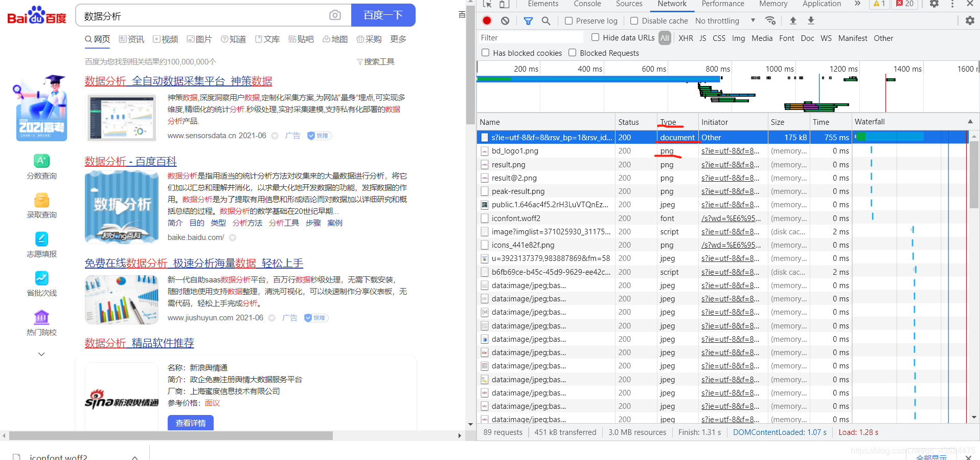Select the iconfont.woff2 request row
980x460 pixels.
tap(722, 218)
